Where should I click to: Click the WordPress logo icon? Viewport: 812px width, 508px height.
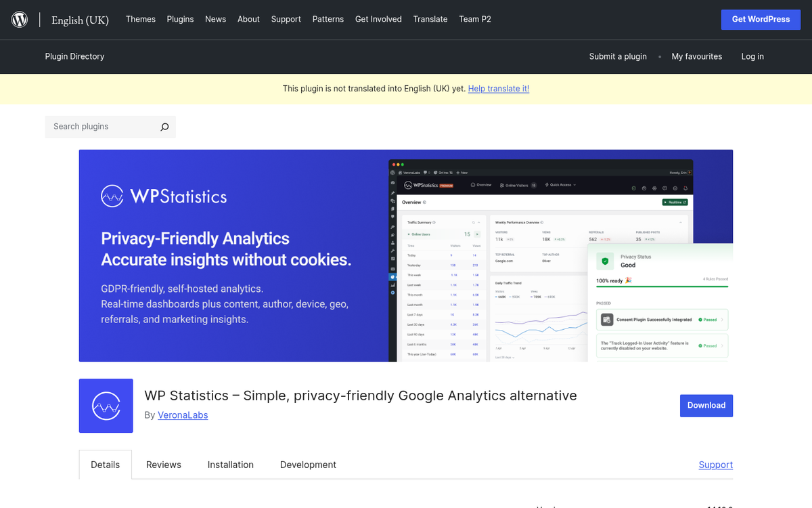(x=19, y=19)
